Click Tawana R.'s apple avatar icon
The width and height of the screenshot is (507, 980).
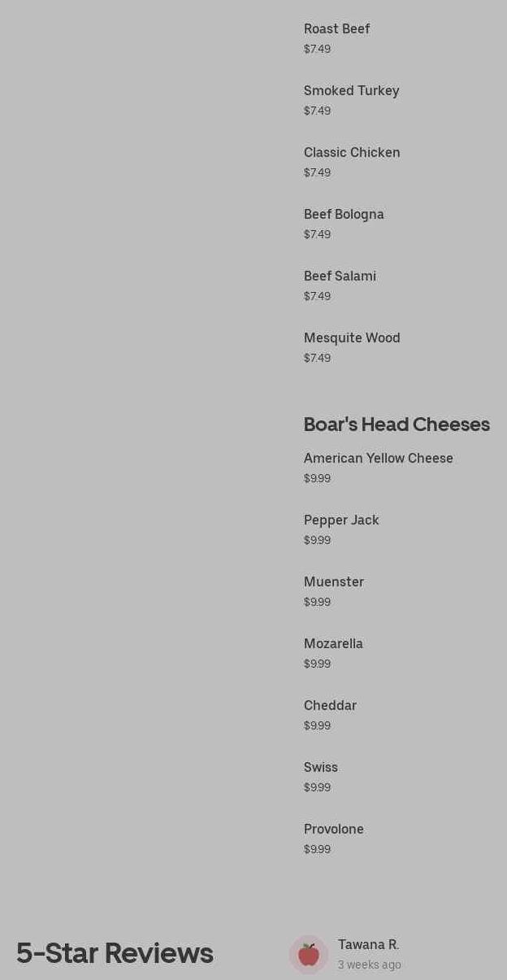click(x=309, y=954)
